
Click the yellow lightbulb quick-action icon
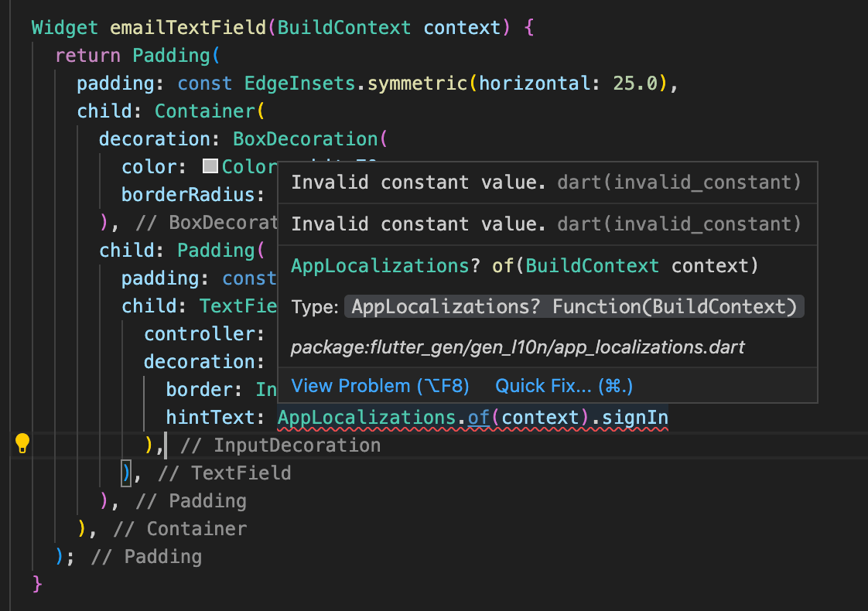[22, 443]
